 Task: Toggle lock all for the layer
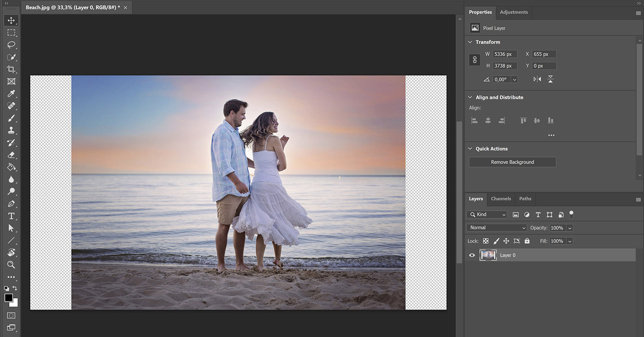(x=527, y=241)
